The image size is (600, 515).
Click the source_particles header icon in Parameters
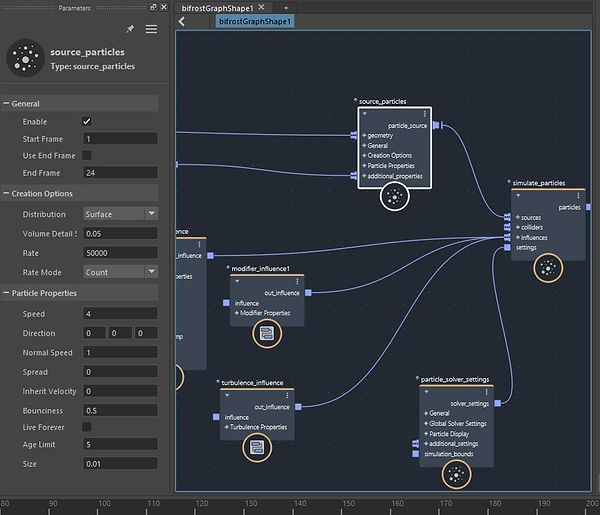coord(25,58)
